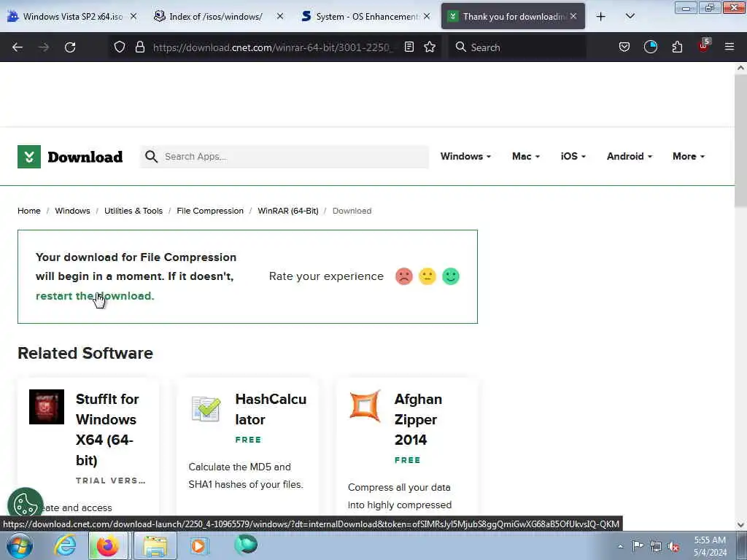
Task: Open the HashCalculator checkmark icon
Action: point(206,409)
